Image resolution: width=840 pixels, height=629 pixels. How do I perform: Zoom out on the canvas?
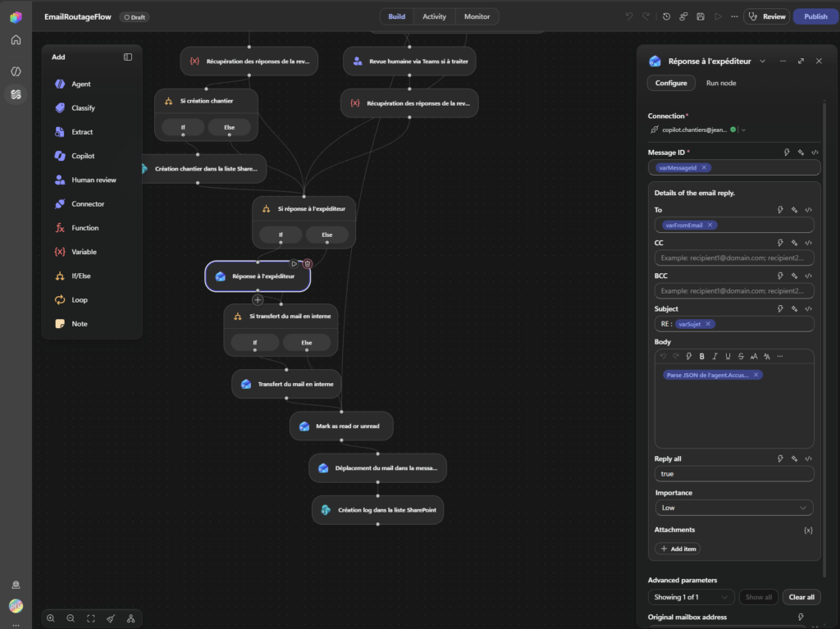click(x=71, y=618)
